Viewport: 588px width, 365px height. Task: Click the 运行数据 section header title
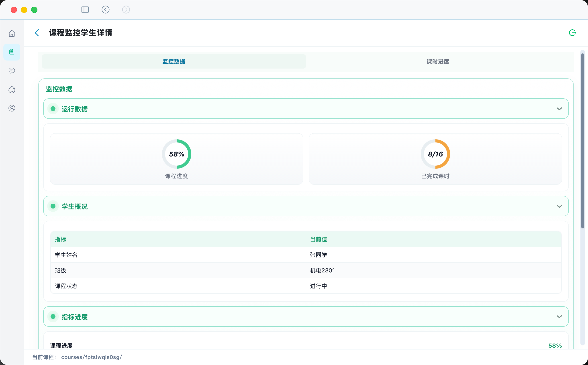[75, 109]
